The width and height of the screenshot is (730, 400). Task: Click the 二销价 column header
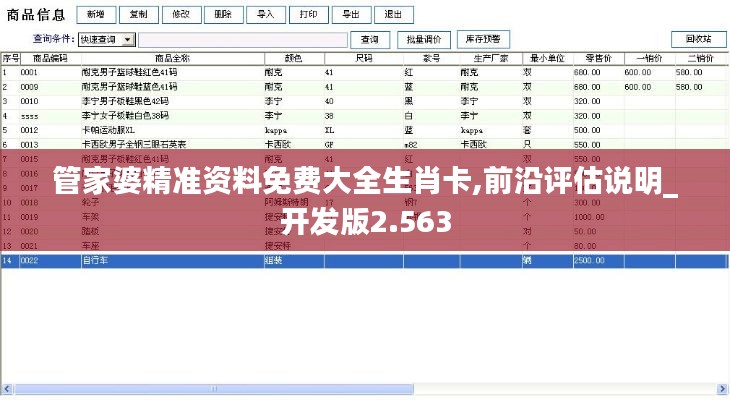tap(701, 58)
